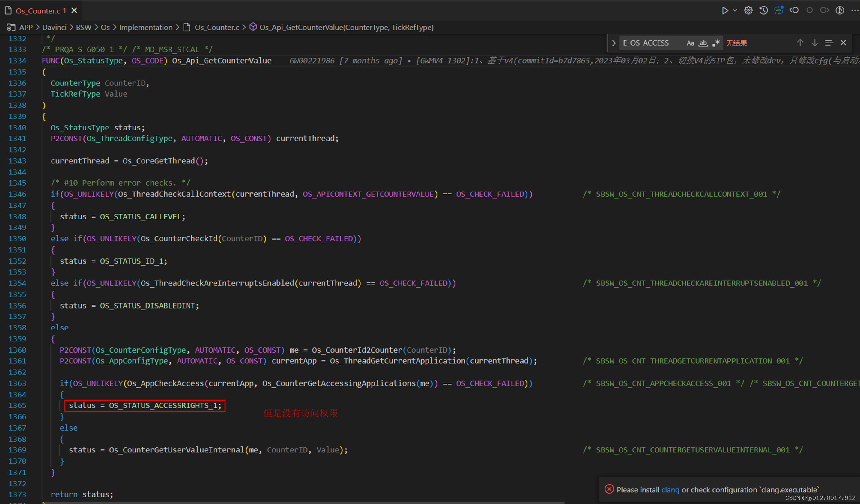Open the Implementation breadcrumb dropdown
The width and height of the screenshot is (860, 504).
coord(146,27)
